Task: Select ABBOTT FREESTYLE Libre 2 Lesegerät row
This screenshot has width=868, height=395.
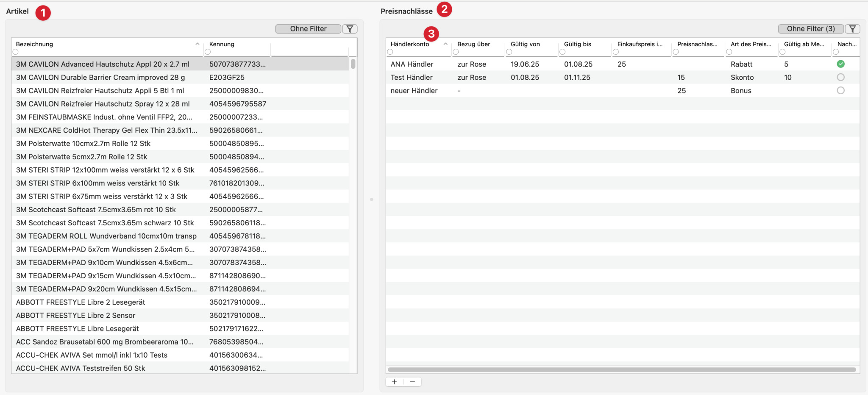Action: click(180, 302)
